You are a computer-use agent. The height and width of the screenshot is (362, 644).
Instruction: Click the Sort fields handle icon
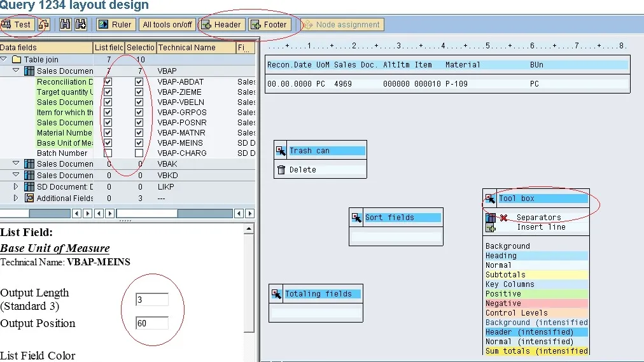tap(356, 218)
